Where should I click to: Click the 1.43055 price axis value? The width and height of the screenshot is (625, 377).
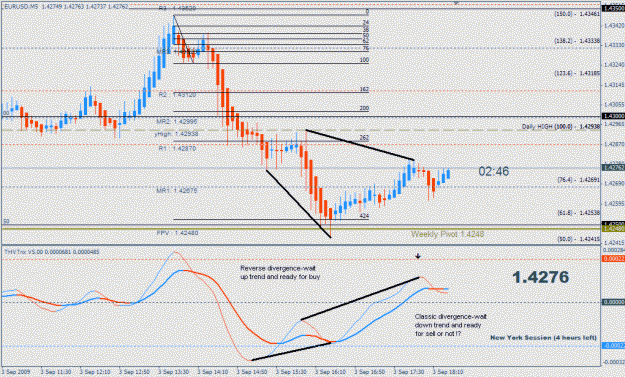(x=614, y=104)
